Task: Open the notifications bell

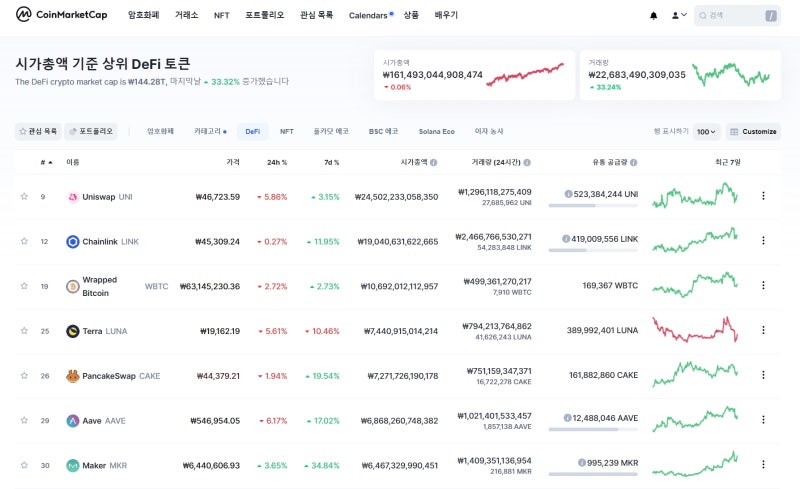Action: coord(654,15)
